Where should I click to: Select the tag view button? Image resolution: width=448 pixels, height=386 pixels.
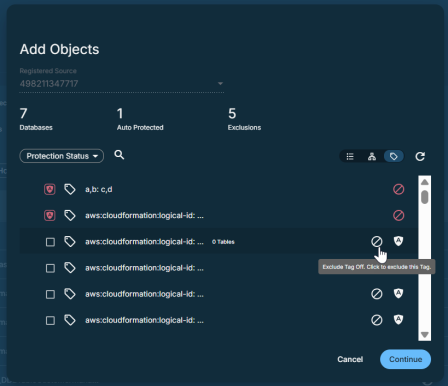pyautogui.click(x=394, y=156)
